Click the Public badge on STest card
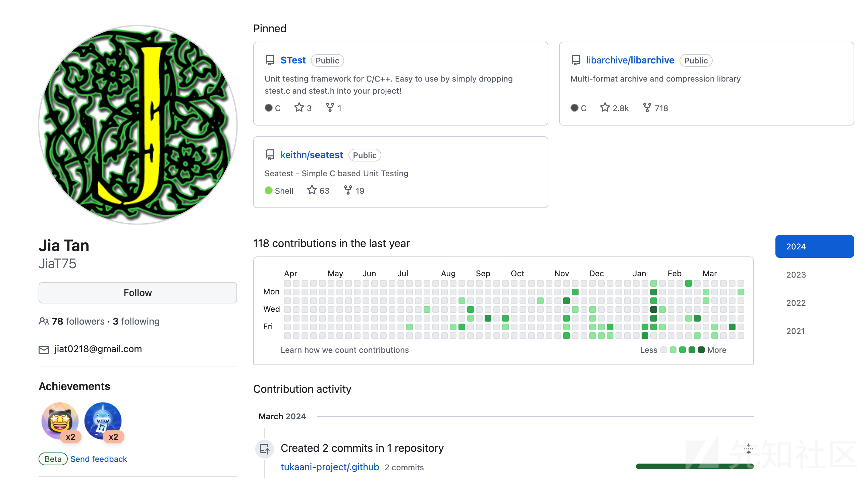Image resolution: width=868 pixels, height=478 pixels. (x=327, y=60)
